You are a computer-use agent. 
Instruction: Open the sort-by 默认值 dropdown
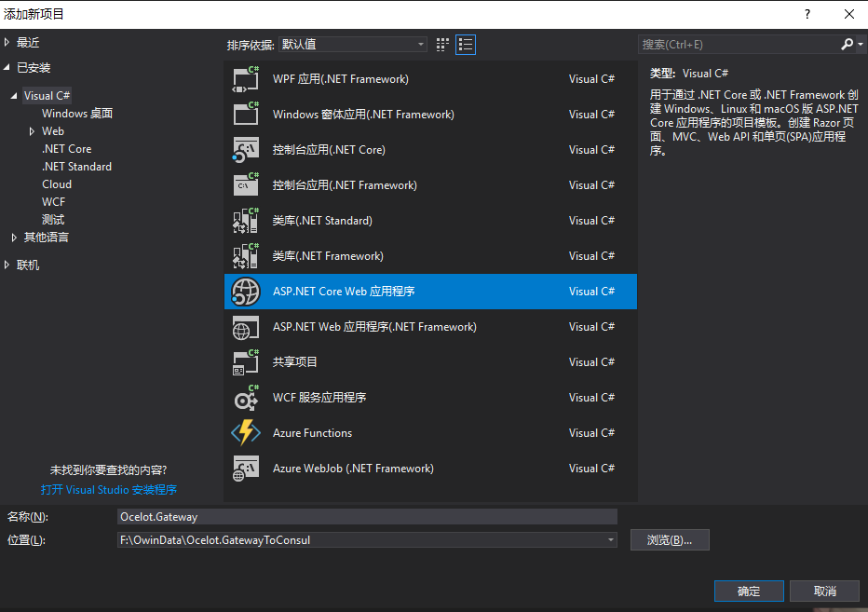pos(353,45)
